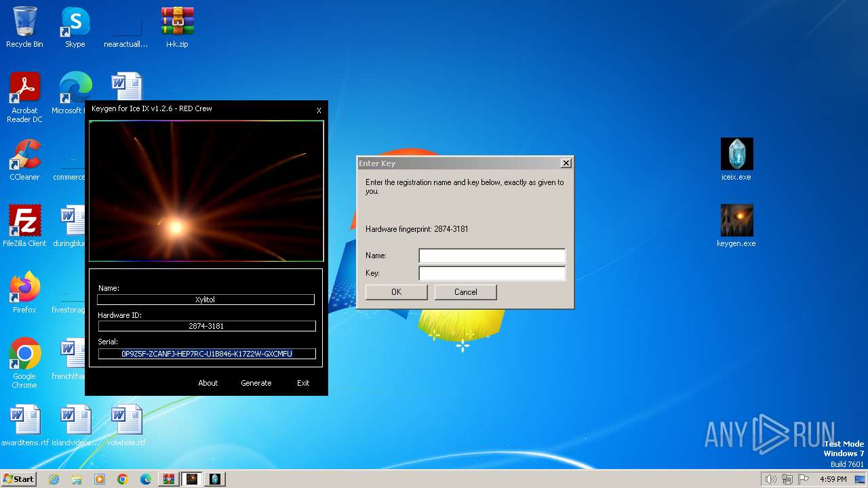Open Internet Explorer from the taskbar
This screenshot has width=868, height=488.
coord(54,479)
